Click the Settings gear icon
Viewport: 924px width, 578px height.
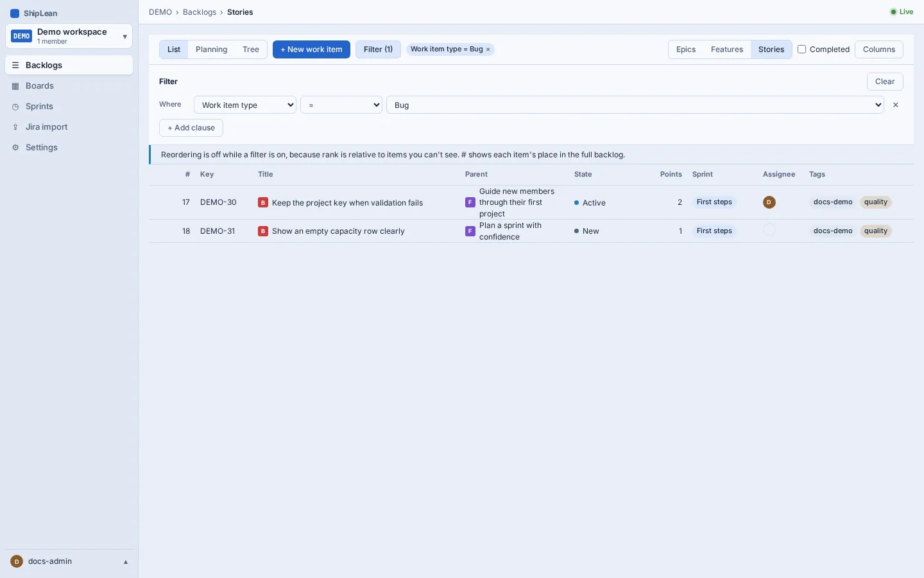15,148
